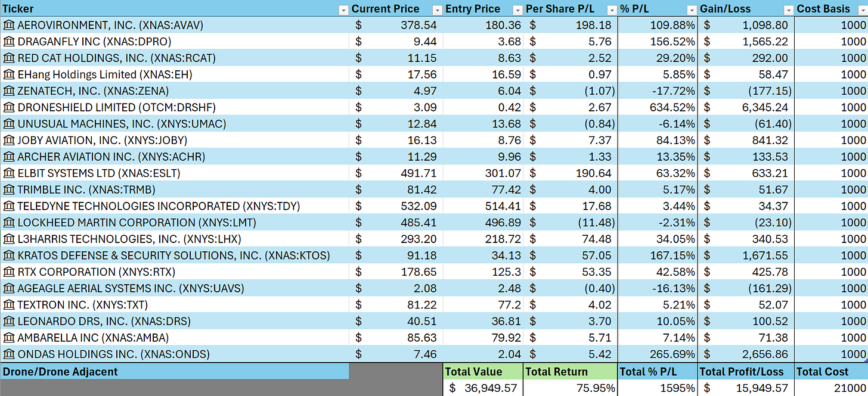This screenshot has height=396, width=868.
Task: Open the Current Price filter dropdown
Action: click(x=437, y=10)
